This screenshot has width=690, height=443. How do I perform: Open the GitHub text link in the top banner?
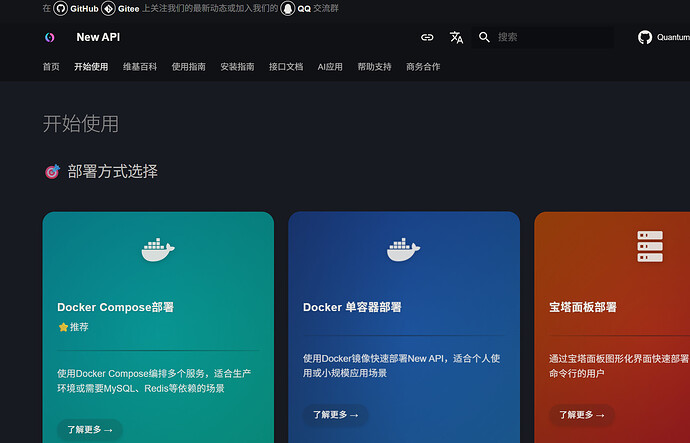pyautogui.click(x=84, y=8)
